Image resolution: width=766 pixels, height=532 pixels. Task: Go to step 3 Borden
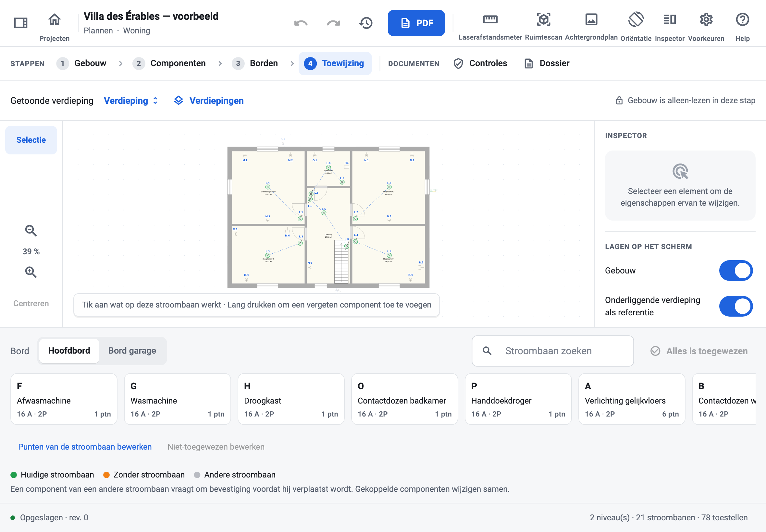[x=255, y=63]
